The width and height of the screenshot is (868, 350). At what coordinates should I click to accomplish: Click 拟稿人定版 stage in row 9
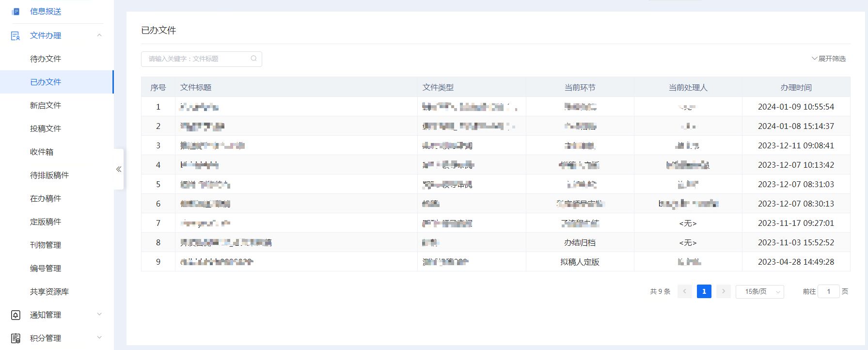580,262
